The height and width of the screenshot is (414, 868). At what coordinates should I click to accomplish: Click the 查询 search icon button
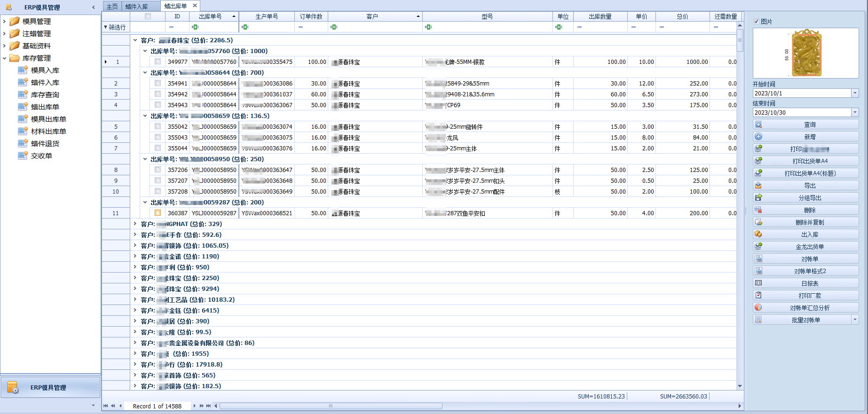click(x=758, y=125)
